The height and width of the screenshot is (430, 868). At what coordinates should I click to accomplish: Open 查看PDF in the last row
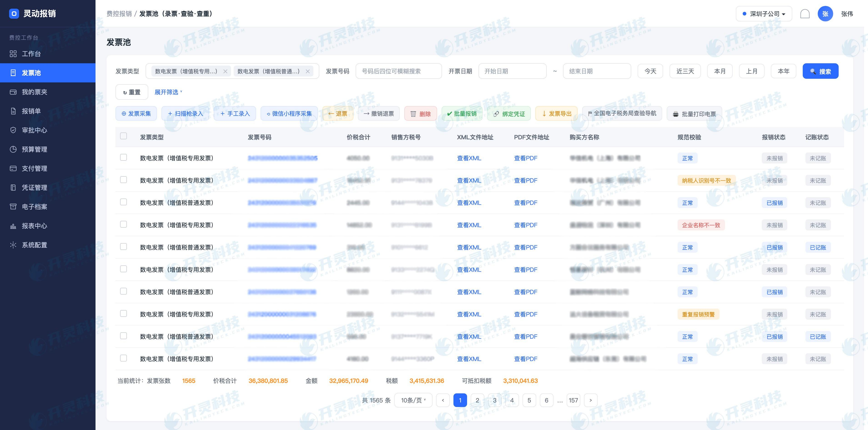tap(525, 359)
